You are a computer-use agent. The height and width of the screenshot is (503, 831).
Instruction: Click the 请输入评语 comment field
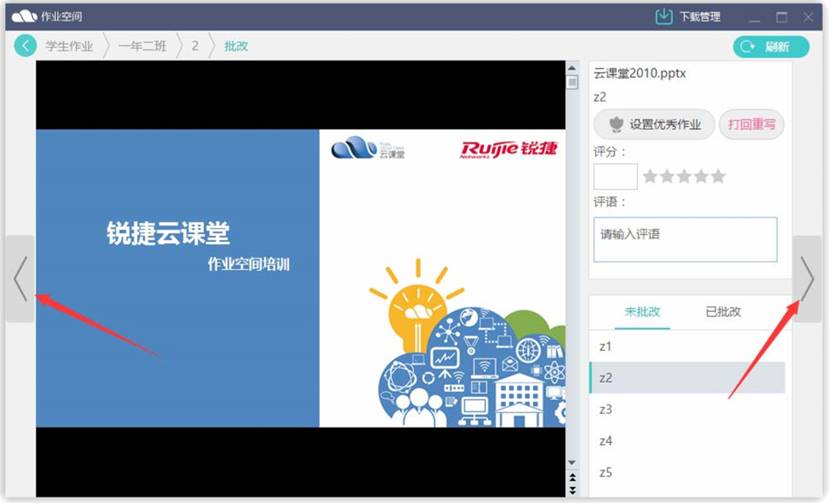pyautogui.click(x=685, y=240)
